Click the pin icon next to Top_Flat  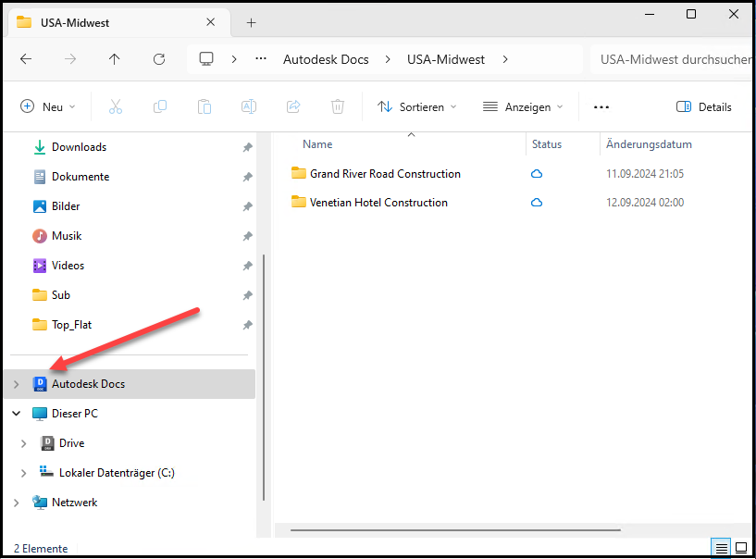247,325
